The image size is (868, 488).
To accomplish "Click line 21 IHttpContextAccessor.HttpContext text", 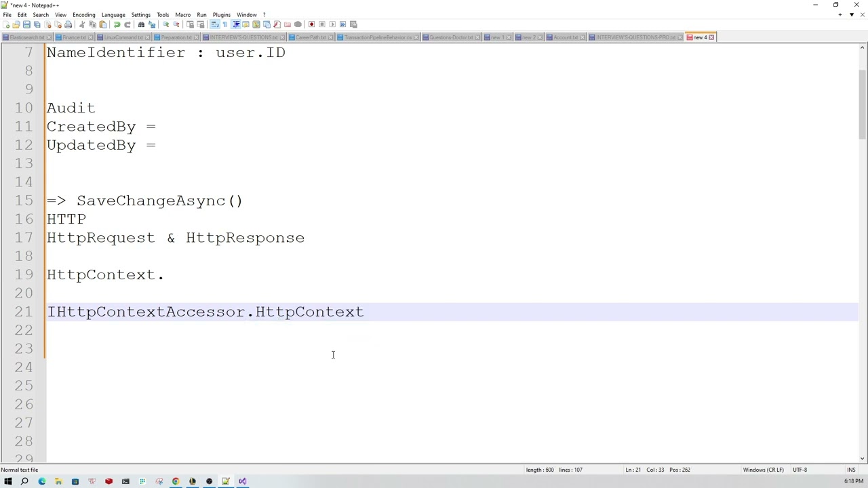I will coord(205,312).
